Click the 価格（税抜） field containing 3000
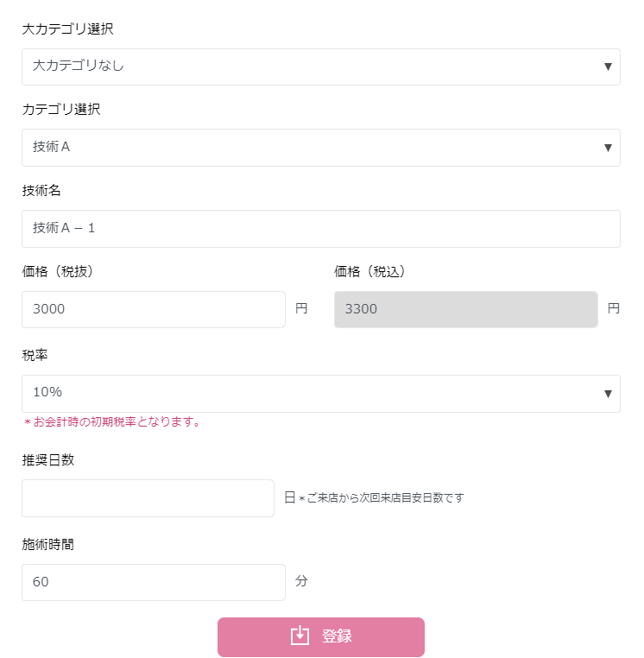The height and width of the screenshot is (658, 644). [x=153, y=309]
